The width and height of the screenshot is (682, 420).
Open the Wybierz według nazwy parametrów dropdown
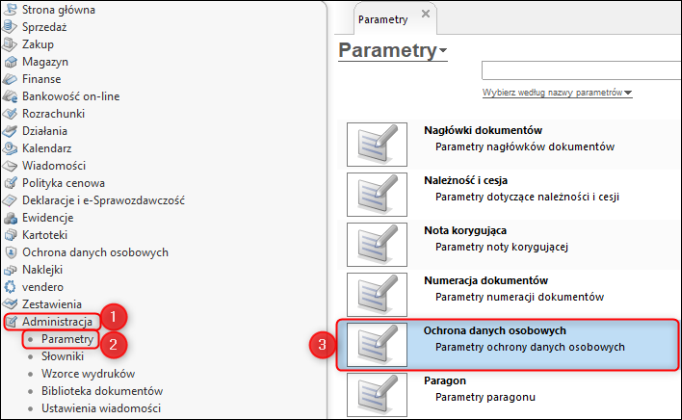tap(557, 93)
